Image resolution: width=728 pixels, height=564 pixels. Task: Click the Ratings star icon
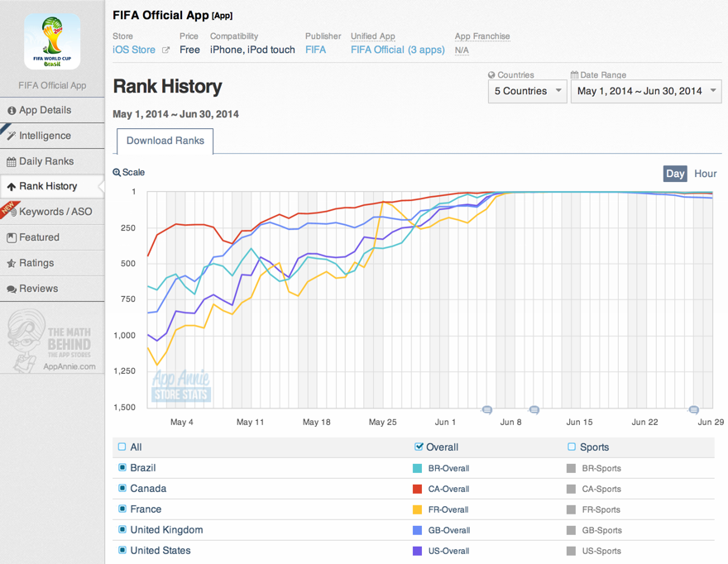point(12,263)
